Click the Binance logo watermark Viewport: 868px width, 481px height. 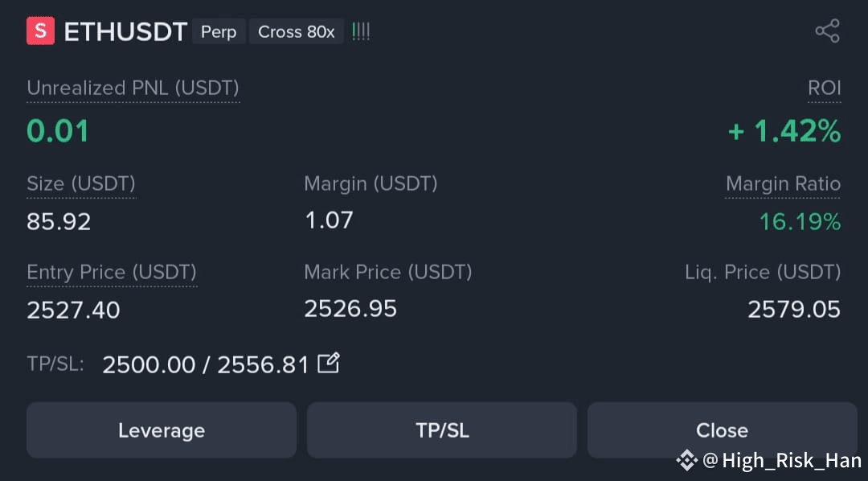click(x=686, y=460)
